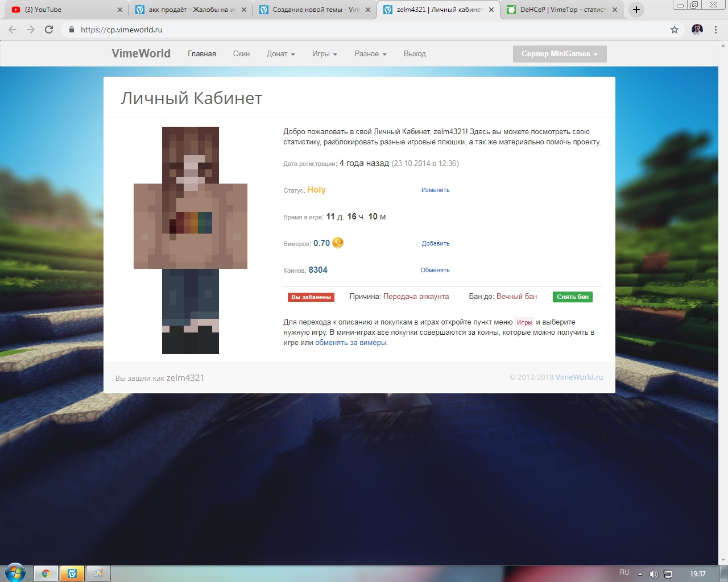Click the Обменять link beside coins

point(435,271)
